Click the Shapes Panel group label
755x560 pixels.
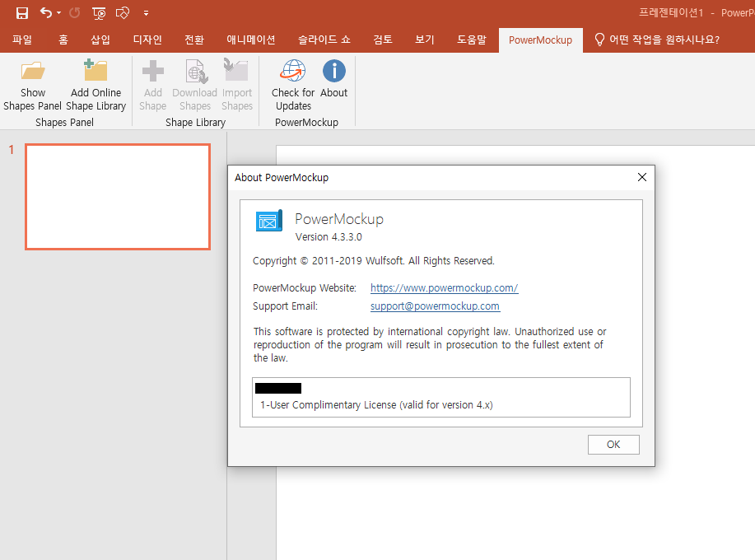coord(64,123)
